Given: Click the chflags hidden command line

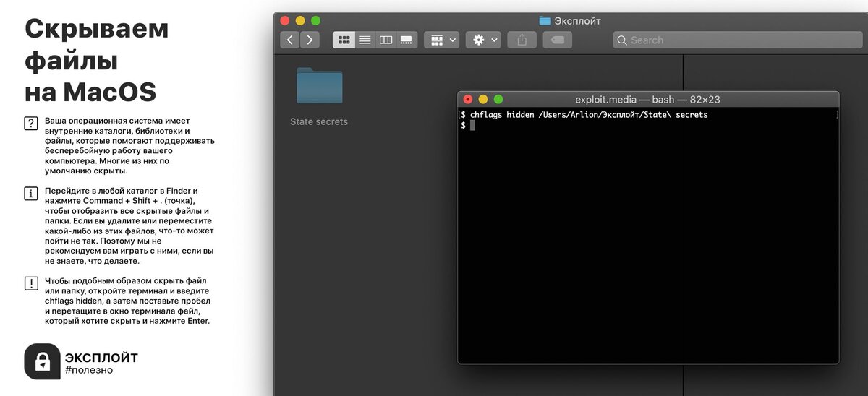Looking at the screenshot, I should click(x=584, y=115).
